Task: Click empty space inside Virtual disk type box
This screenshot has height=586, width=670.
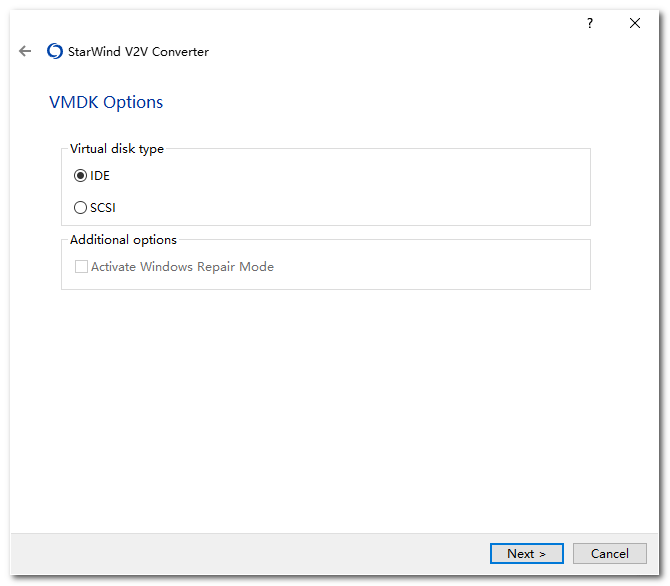Action: coord(380,190)
